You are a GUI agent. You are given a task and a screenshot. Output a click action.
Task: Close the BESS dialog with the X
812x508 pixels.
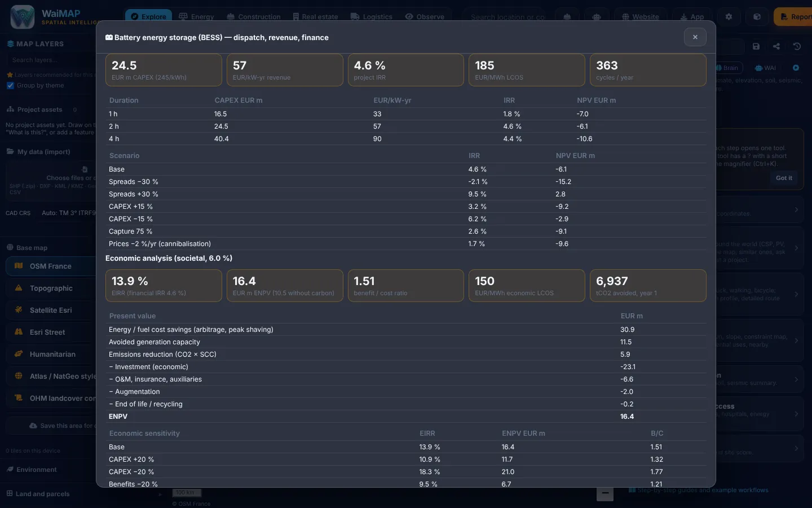click(x=695, y=37)
